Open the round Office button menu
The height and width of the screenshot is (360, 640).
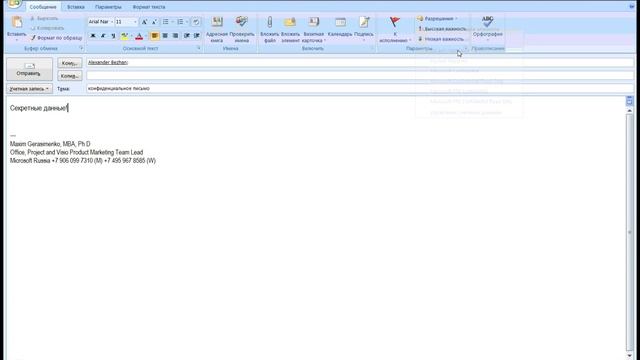tap(15, 4)
